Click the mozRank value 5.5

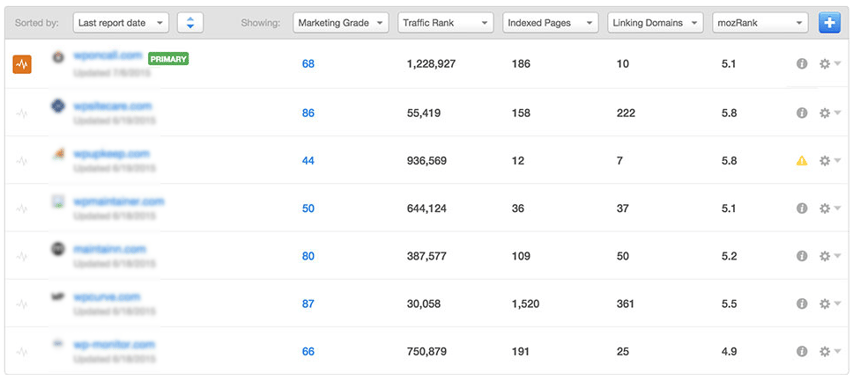tap(728, 304)
